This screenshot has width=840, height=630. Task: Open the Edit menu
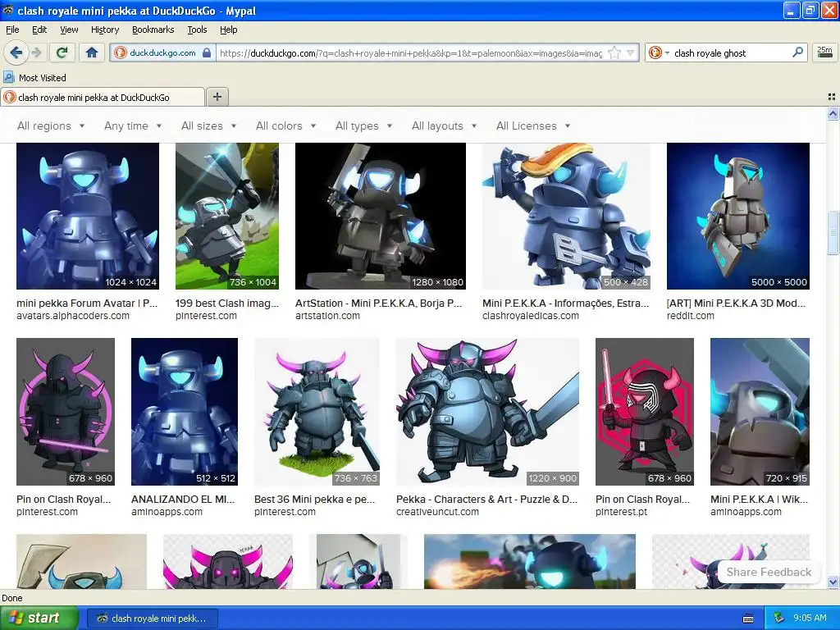tap(39, 30)
